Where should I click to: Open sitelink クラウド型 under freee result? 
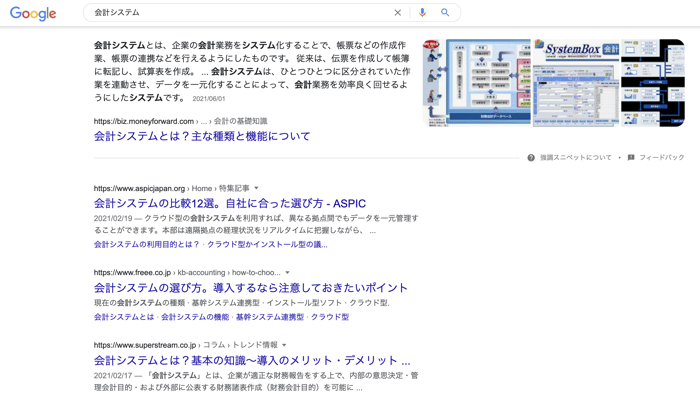pyautogui.click(x=330, y=317)
